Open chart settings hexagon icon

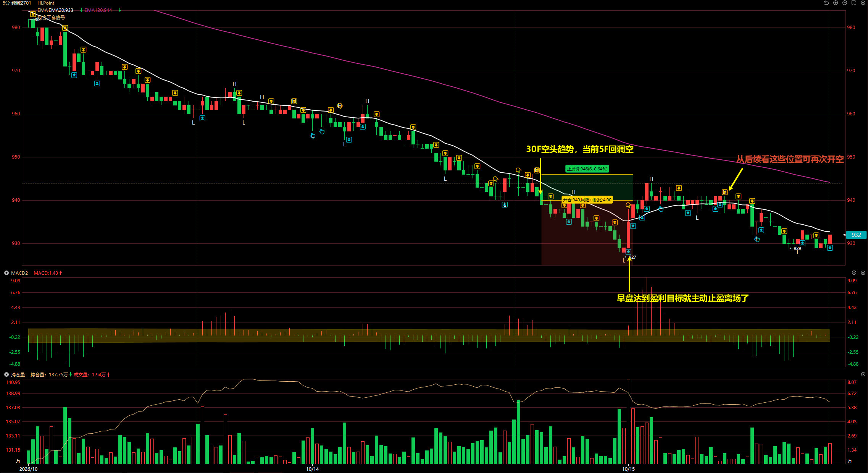coord(863,3)
